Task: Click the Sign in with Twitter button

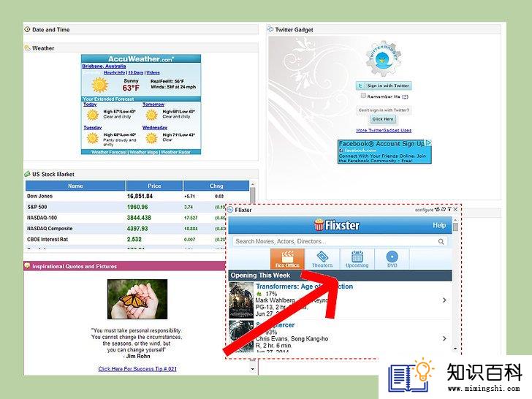Action: pos(384,85)
